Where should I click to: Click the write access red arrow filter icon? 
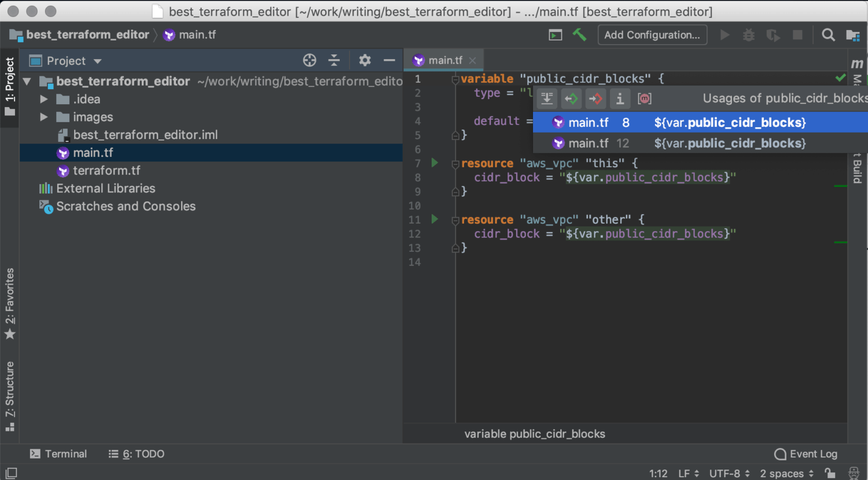coord(595,98)
